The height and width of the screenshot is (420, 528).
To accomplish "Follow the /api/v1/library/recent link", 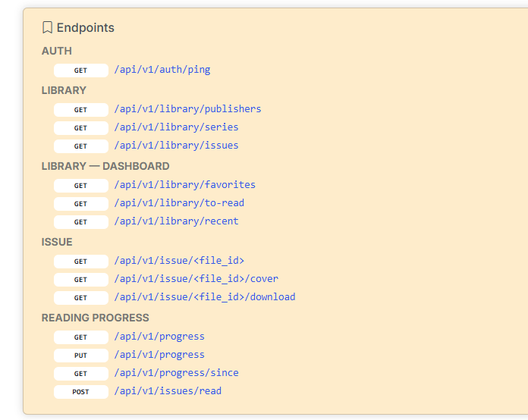I will coord(176,221).
